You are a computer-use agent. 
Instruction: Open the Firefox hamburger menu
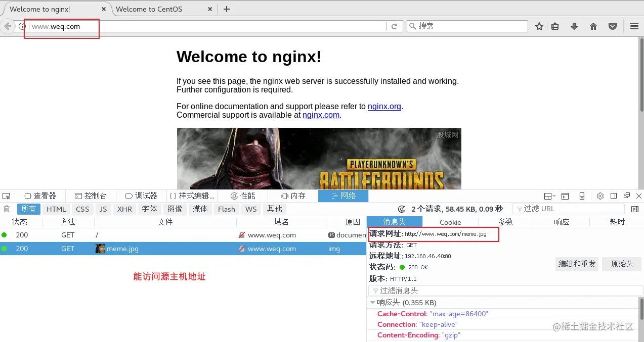(x=634, y=26)
